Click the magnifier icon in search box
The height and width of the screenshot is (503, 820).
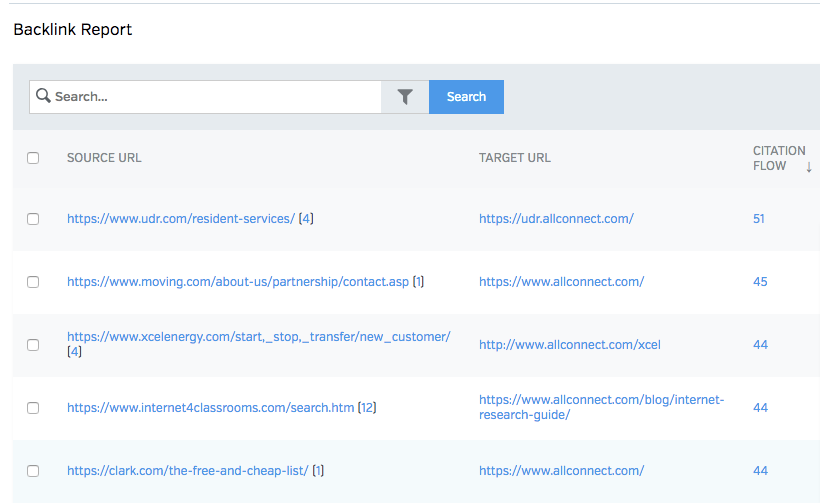coord(43,97)
